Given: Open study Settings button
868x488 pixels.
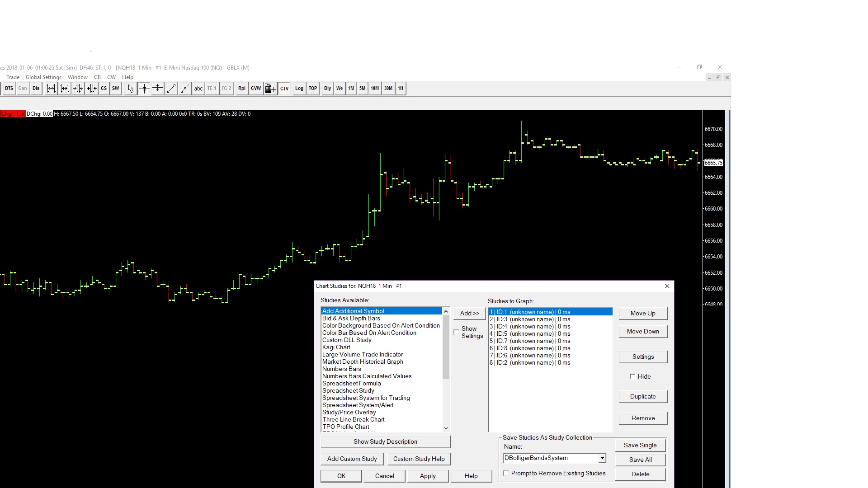Looking at the screenshot, I should point(643,357).
